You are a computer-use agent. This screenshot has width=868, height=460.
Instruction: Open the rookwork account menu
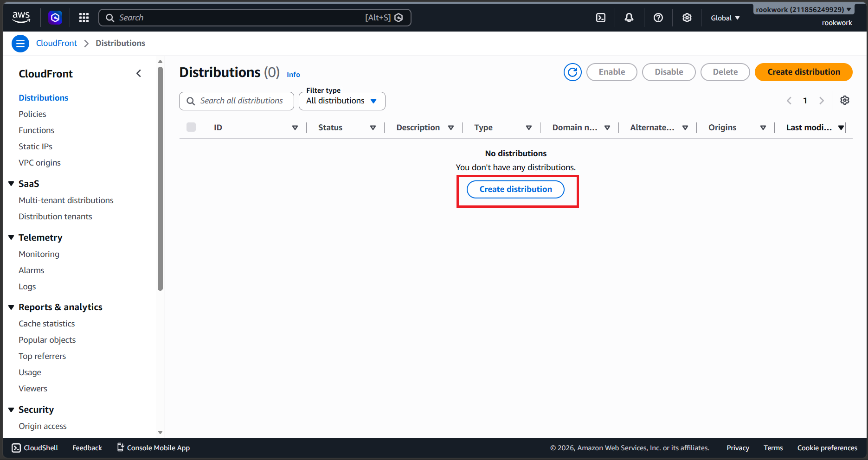pos(804,10)
